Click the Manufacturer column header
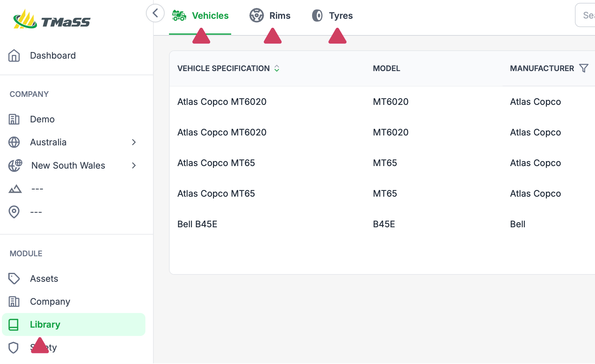Viewport: 595px width, 364px height. point(542,68)
